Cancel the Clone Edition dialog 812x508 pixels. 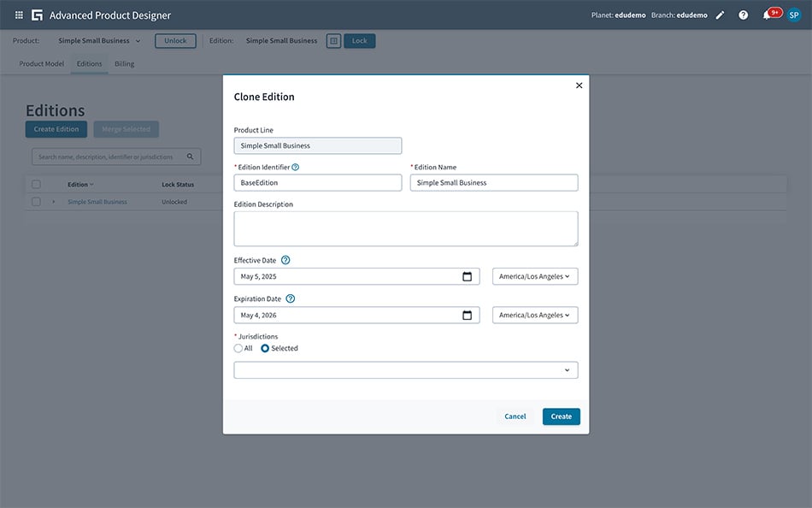[x=515, y=416]
